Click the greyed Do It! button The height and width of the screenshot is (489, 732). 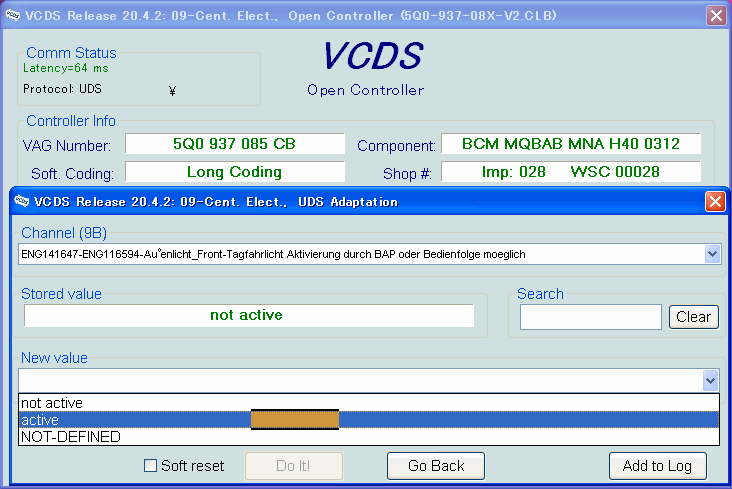pyautogui.click(x=294, y=466)
